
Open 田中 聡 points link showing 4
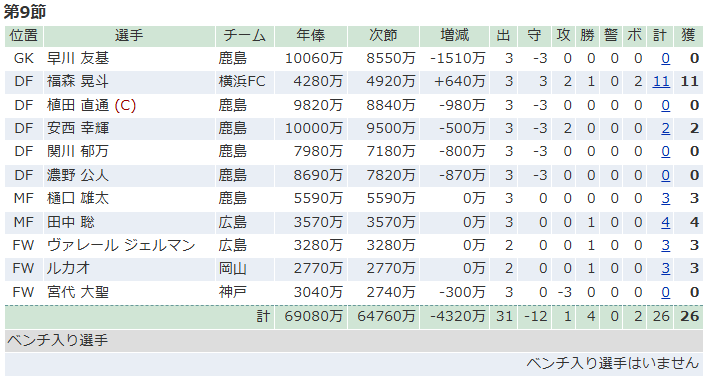click(x=665, y=222)
